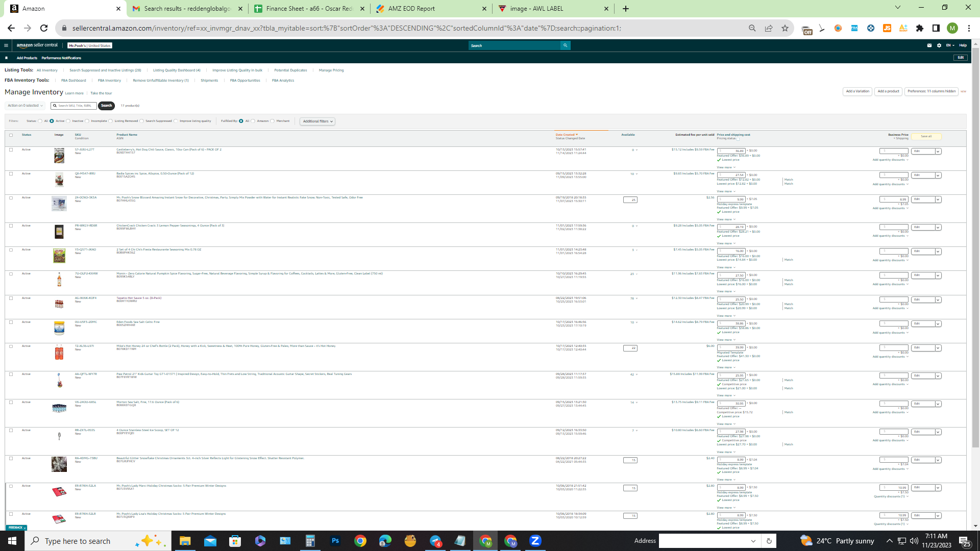The image size is (980, 551).
Task: Click the Save all button
Action: tap(926, 136)
